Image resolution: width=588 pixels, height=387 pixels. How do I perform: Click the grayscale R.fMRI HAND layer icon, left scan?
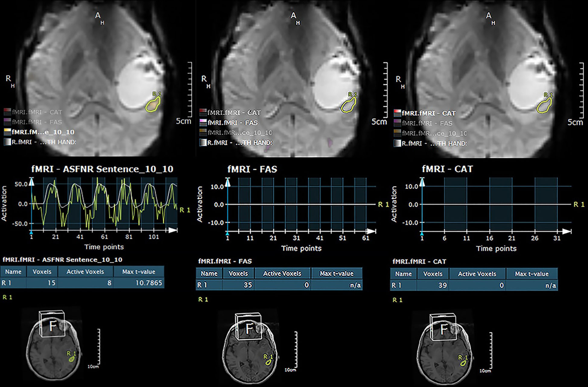(x=7, y=142)
